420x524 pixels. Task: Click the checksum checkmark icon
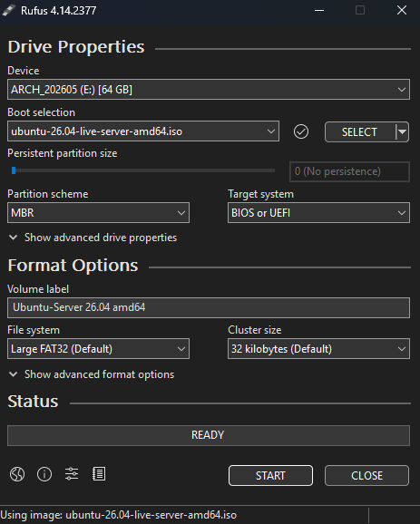(x=301, y=131)
